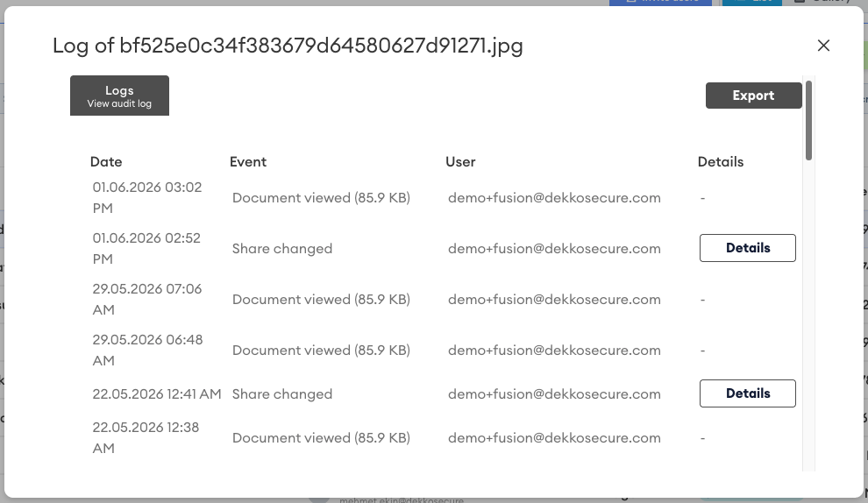
Task: Select the Date column header
Action: [106, 162]
